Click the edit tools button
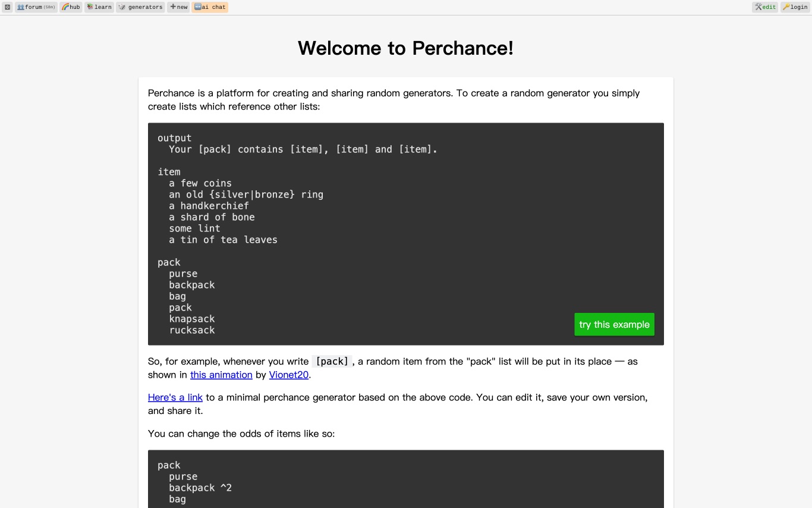The width and height of the screenshot is (812, 508). (x=764, y=7)
